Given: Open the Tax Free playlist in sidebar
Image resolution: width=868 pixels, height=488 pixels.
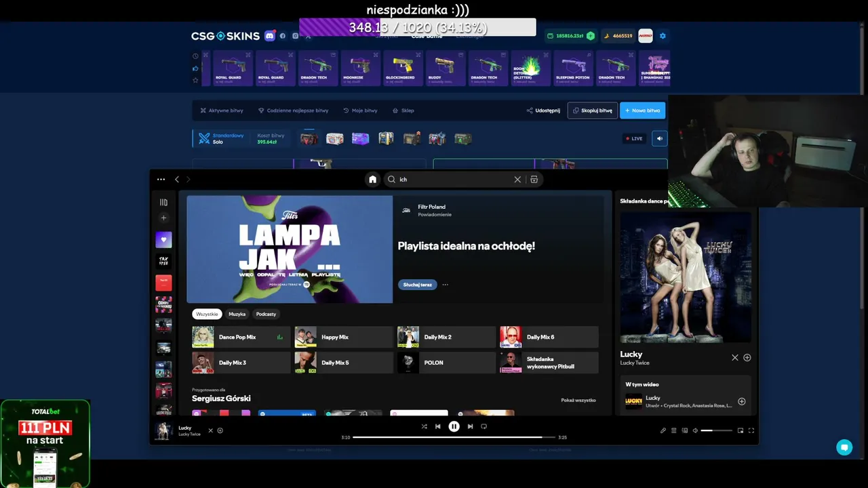Looking at the screenshot, I should point(163,261).
